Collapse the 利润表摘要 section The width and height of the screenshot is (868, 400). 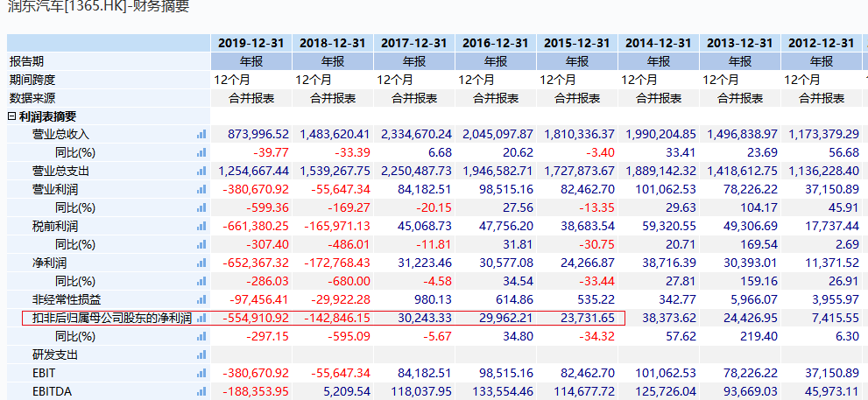coord(12,116)
